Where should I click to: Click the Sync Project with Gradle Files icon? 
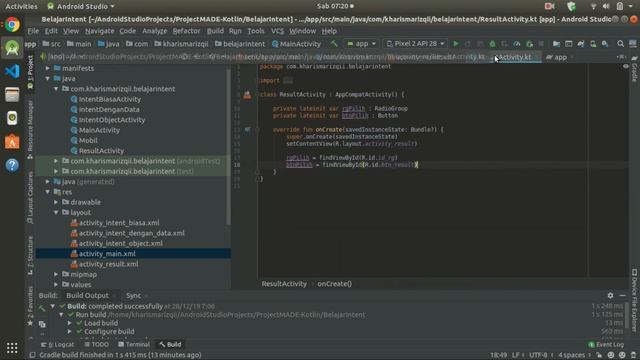(x=581, y=44)
